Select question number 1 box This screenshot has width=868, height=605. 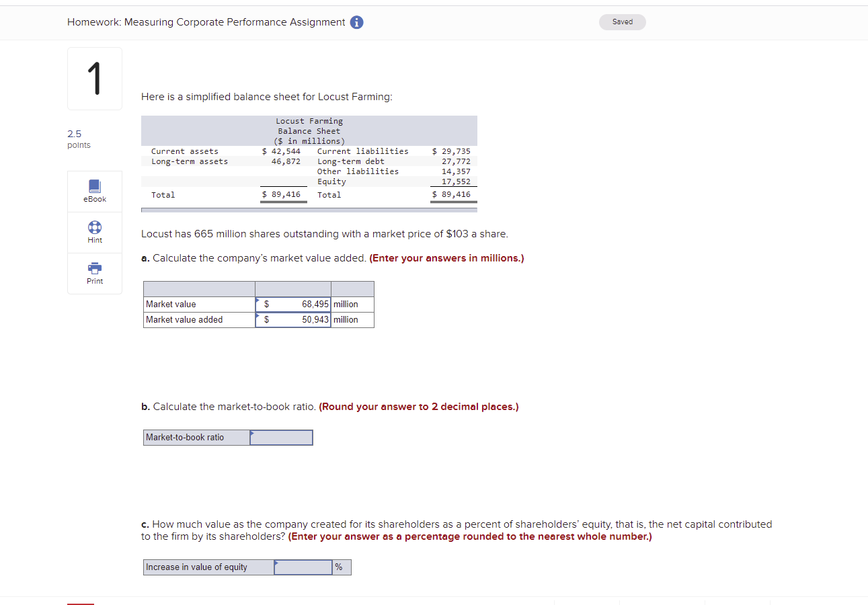(94, 78)
